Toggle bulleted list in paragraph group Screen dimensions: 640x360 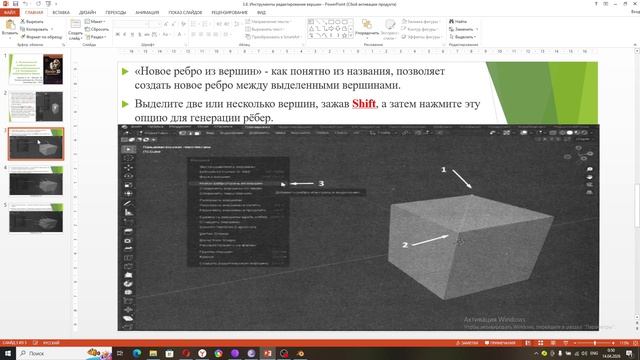pyautogui.click(x=194, y=24)
